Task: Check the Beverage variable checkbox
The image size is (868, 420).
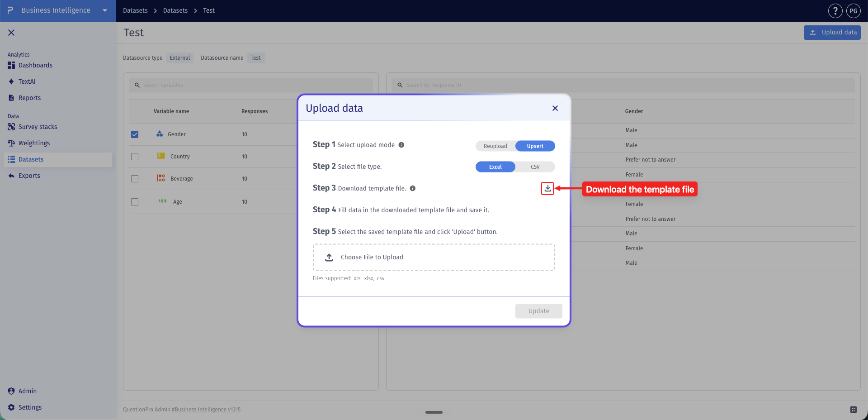Action: click(x=135, y=179)
